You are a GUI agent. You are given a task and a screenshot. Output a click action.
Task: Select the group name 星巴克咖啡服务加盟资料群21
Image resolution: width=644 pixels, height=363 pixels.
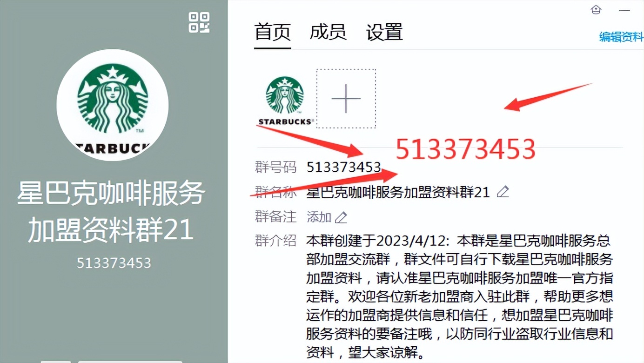[x=399, y=192]
